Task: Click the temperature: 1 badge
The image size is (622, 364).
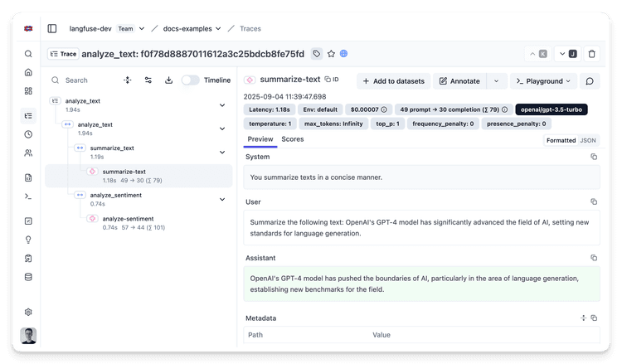Action: click(270, 124)
